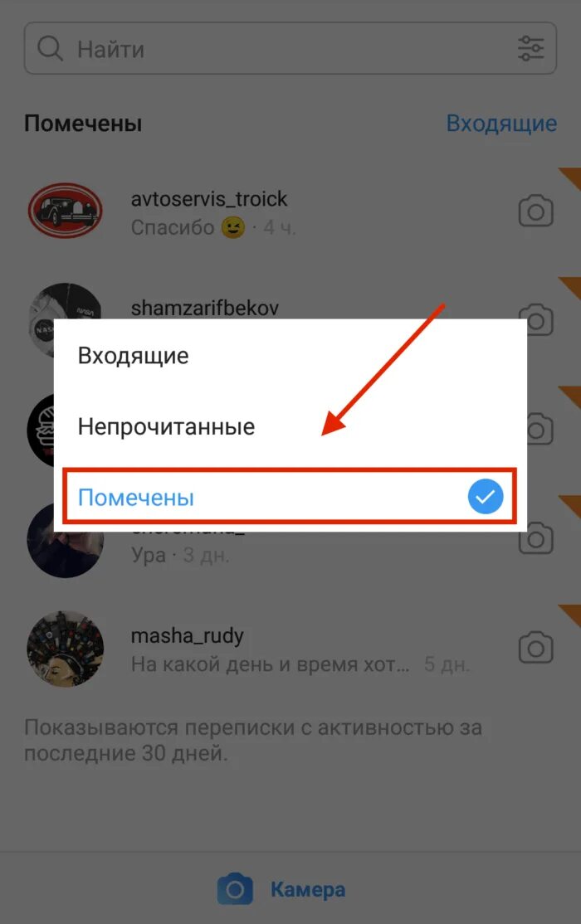
Task: Tap the magnifying glass search icon
Action: [x=50, y=49]
